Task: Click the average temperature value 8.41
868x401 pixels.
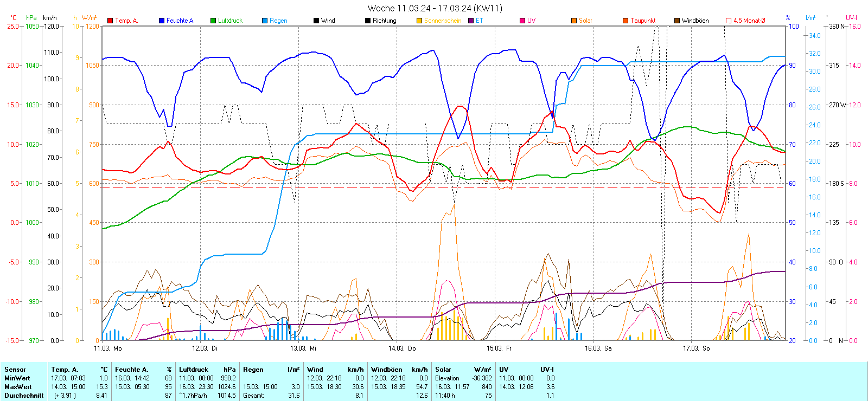Action: tap(101, 396)
